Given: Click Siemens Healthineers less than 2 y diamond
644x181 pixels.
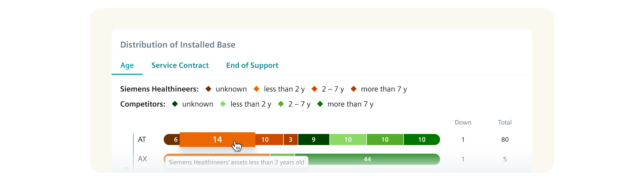Looking at the screenshot, I should 257,89.
